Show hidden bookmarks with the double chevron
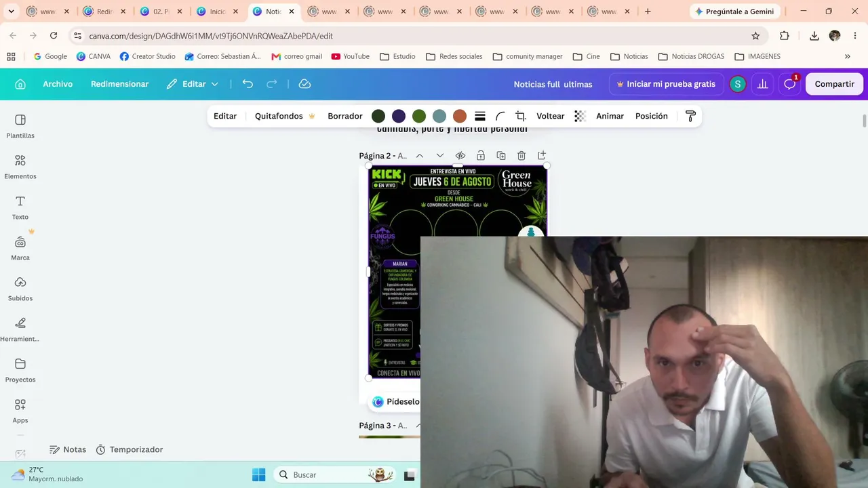This screenshot has width=868, height=488. click(847, 56)
